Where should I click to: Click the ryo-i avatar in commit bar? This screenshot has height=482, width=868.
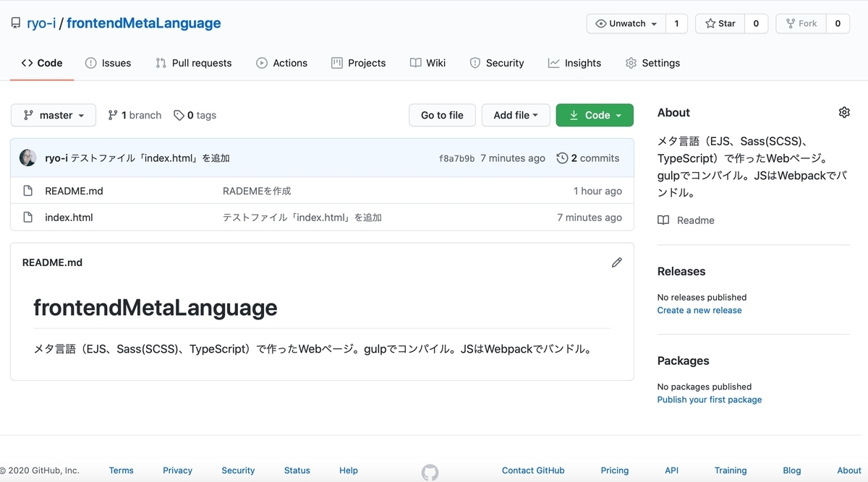tap(28, 158)
